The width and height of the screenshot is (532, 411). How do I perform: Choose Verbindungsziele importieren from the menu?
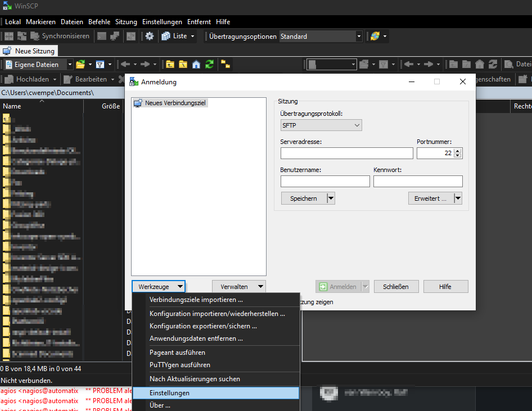[x=216, y=300]
